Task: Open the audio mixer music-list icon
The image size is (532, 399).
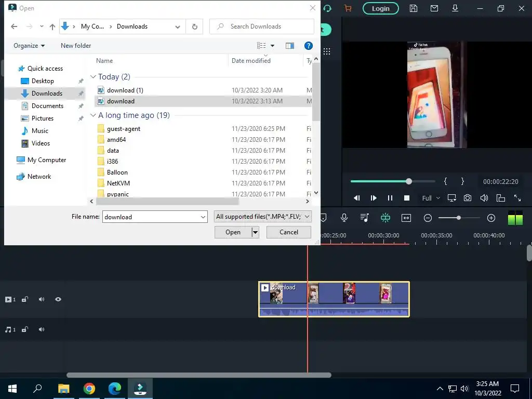Action: tap(365, 218)
